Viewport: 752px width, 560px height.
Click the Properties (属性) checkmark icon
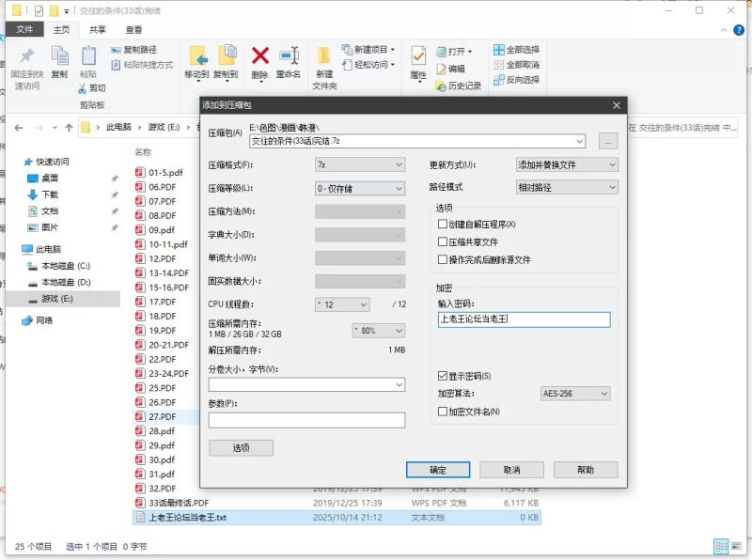pyautogui.click(x=418, y=56)
